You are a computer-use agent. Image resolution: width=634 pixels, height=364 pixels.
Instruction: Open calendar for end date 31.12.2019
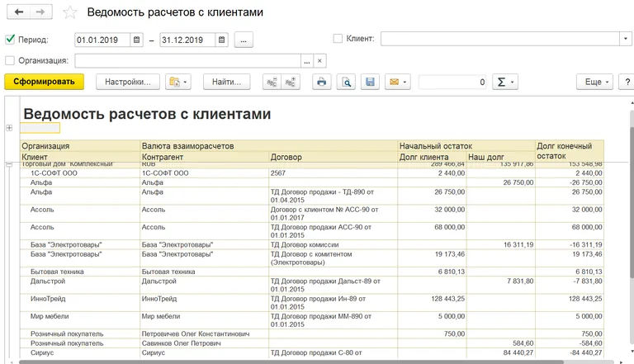coord(221,40)
